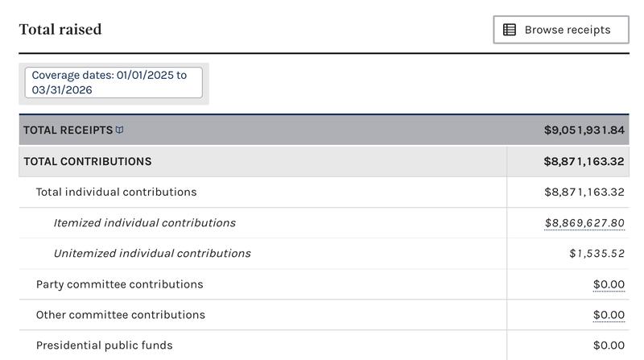Click other committee contributions $0.00 link
This screenshot has height=360, width=644.
609,315
